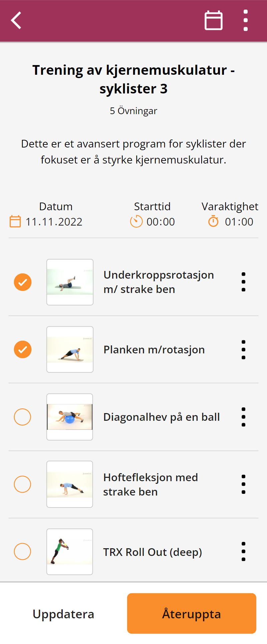Go back using the header arrow
This screenshot has width=267, height=644.
point(16,20)
